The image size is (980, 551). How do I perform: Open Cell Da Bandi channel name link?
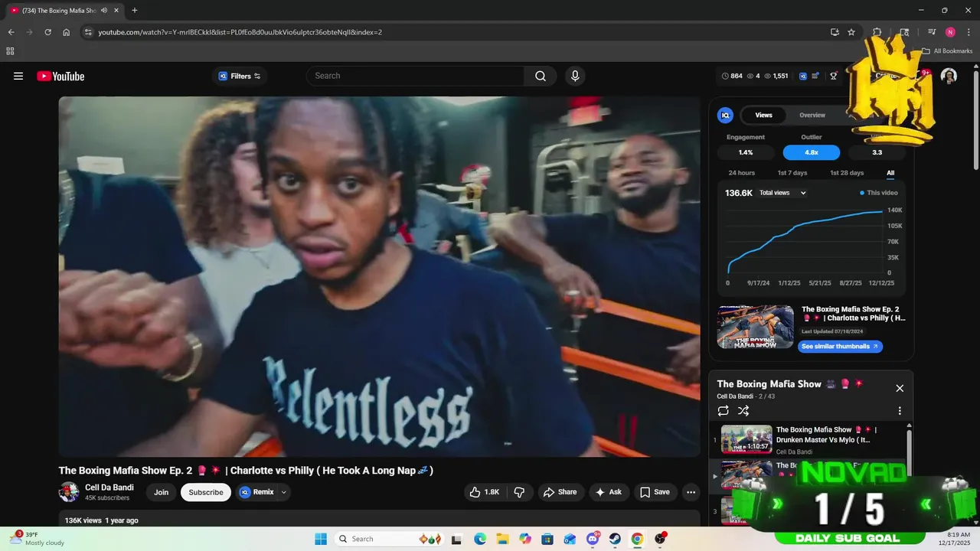(x=109, y=487)
